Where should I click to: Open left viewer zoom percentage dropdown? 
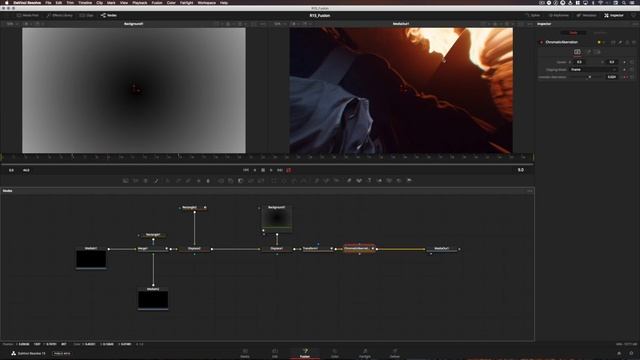[x=12, y=24]
